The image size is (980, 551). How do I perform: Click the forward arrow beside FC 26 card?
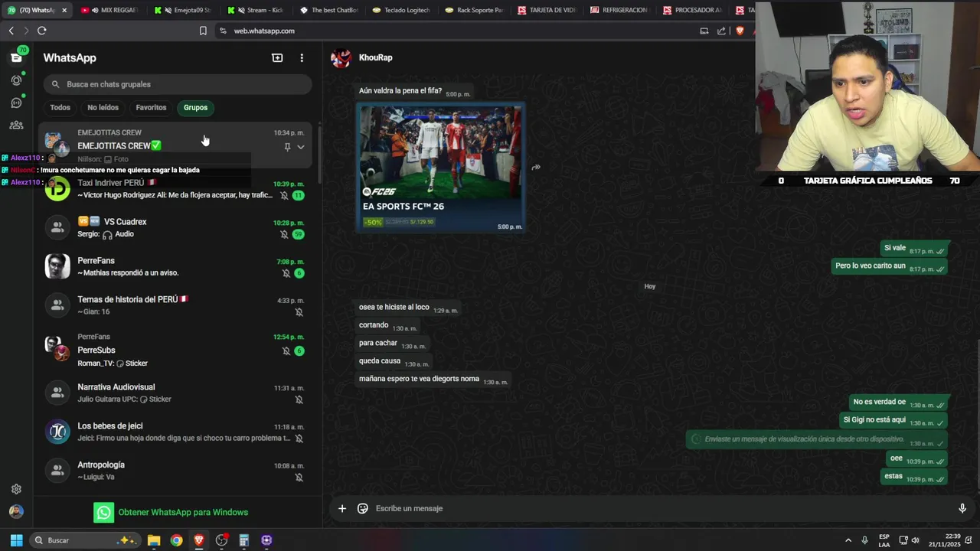536,168
